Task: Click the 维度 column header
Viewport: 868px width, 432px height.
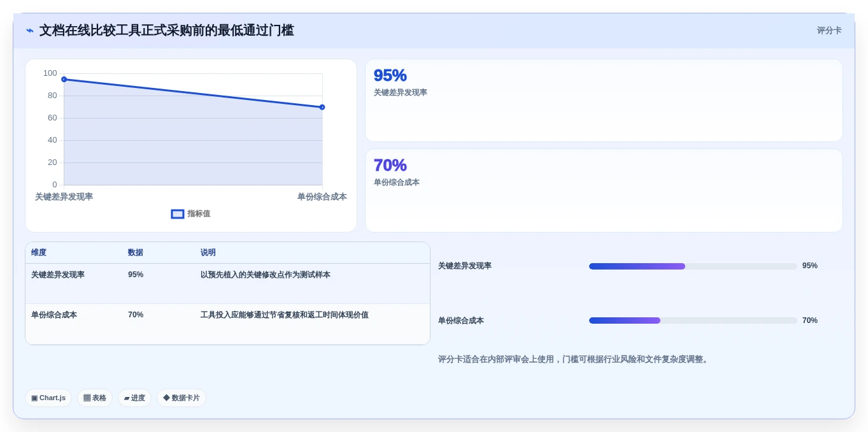Action: [39, 252]
